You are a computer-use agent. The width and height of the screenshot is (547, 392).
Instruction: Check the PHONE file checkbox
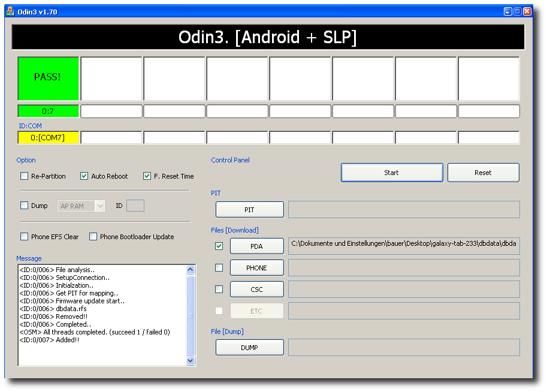tap(219, 268)
